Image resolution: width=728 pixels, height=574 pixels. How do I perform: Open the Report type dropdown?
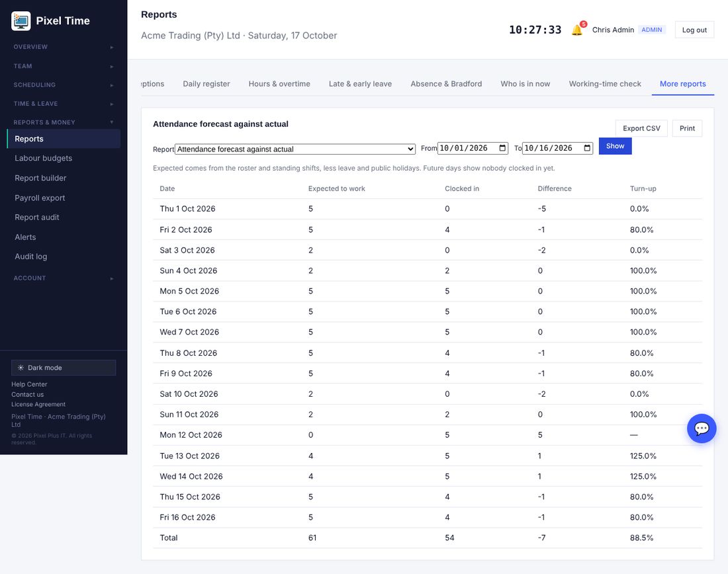click(295, 149)
